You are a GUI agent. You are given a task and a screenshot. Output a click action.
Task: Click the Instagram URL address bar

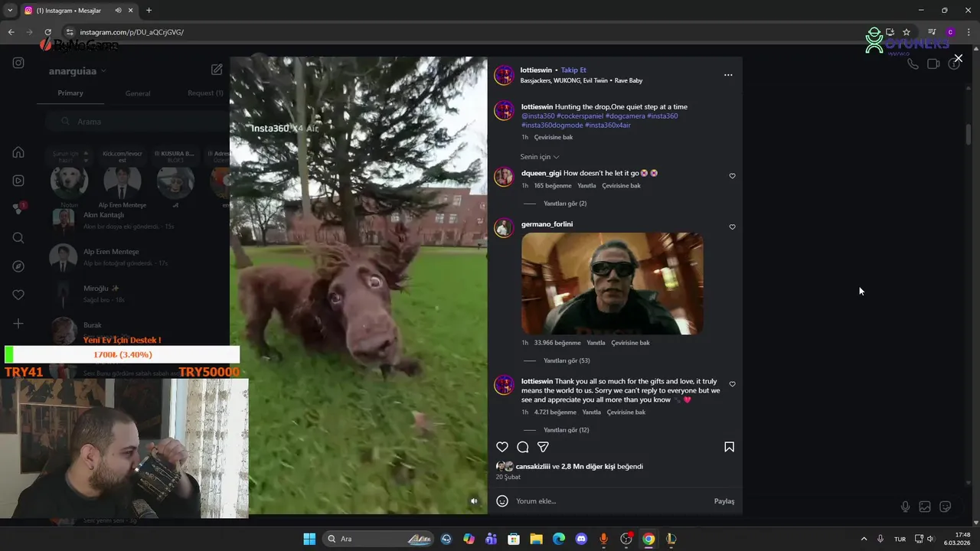click(475, 32)
